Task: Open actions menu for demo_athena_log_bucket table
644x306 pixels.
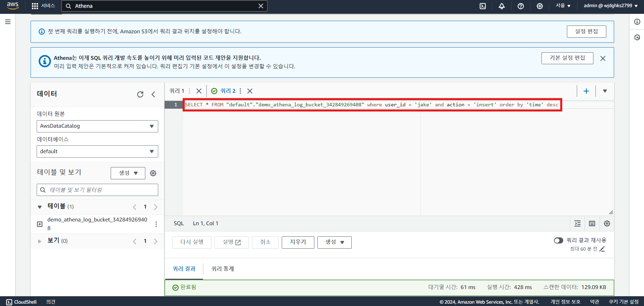Action: (156, 224)
